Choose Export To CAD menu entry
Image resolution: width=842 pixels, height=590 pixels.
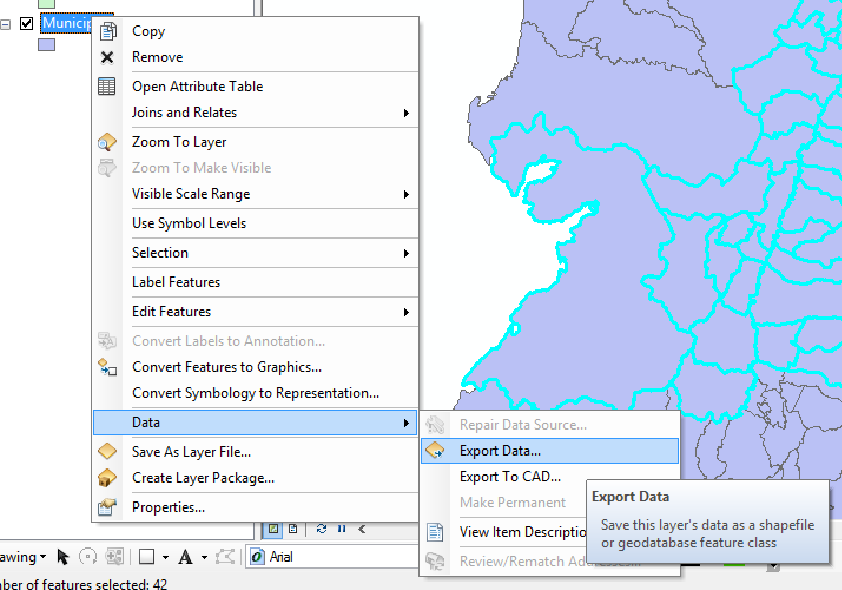point(510,477)
